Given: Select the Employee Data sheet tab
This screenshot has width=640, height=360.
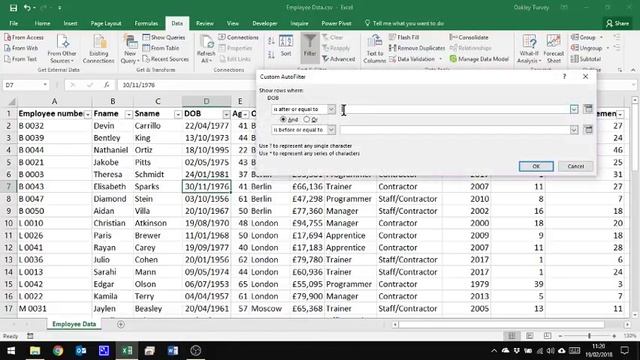Looking at the screenshot, I should (74, 324).
